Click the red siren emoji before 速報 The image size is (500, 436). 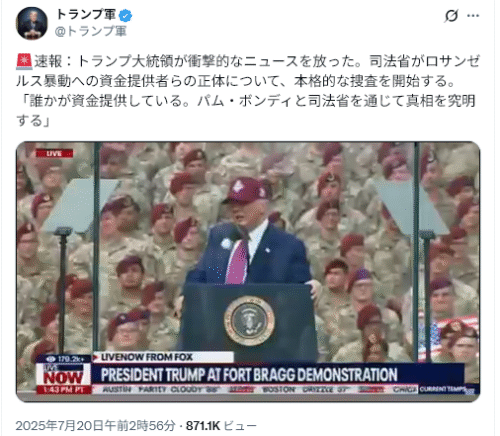(x=24, y=62)
